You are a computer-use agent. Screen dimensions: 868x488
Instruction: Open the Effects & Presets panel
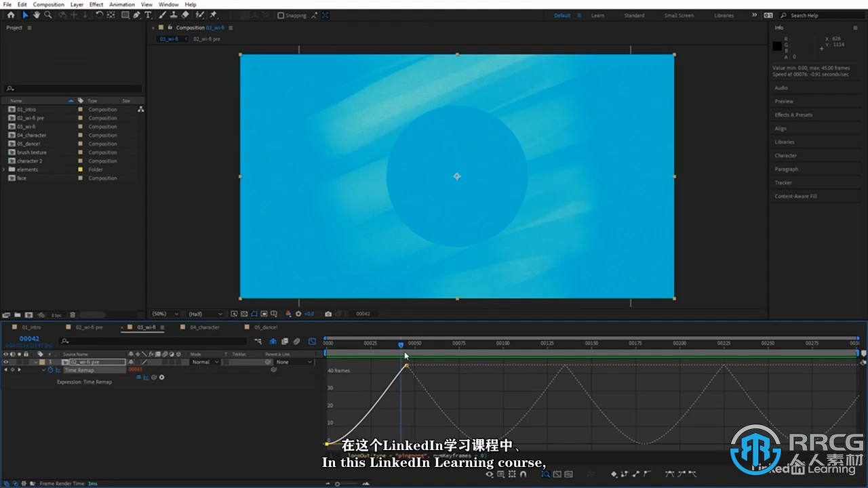(793, 115)
